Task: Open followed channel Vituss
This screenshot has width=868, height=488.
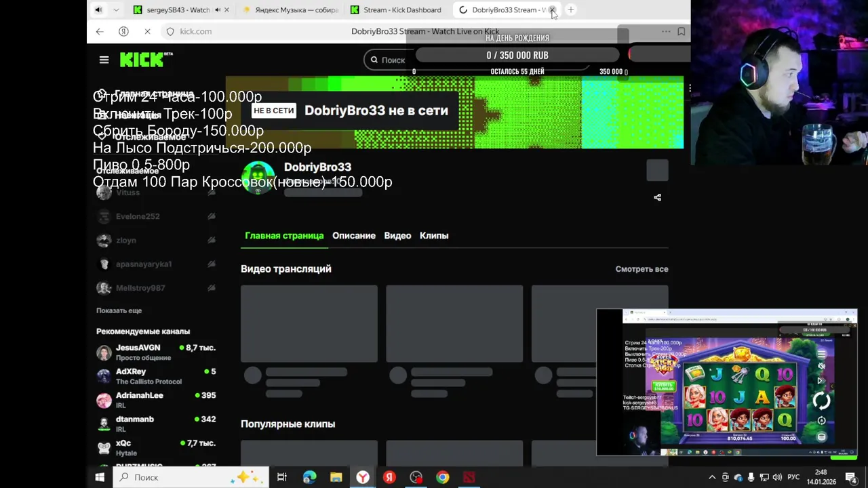Action: [156, 192]
